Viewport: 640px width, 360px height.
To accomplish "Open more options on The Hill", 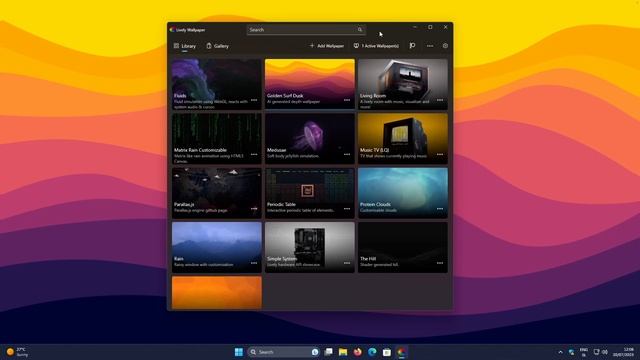I will pyautogui.click(x=440, y=263).
